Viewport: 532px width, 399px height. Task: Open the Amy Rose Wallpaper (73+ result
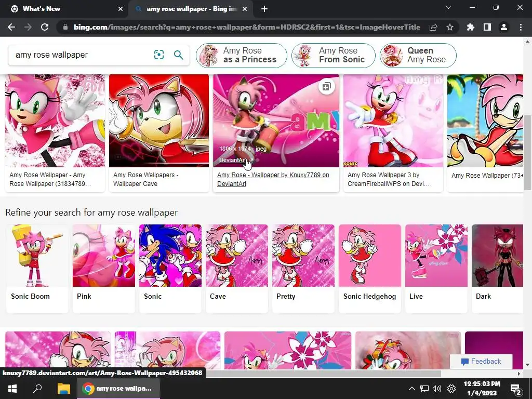487,176
